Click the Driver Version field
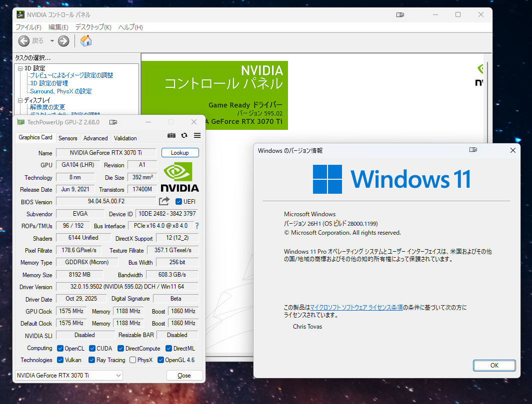 point(127,287)
